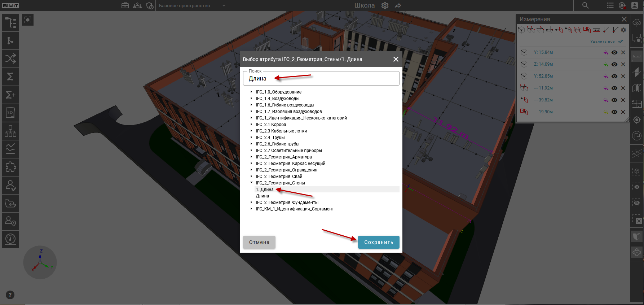Hide the Y: 15.84м measurement
Screen dimensions: 644x305
click(x=614, y=52)
